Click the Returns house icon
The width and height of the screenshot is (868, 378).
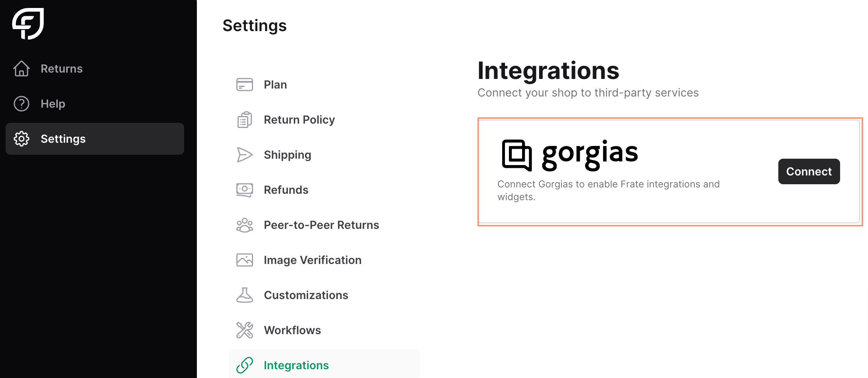22,69
